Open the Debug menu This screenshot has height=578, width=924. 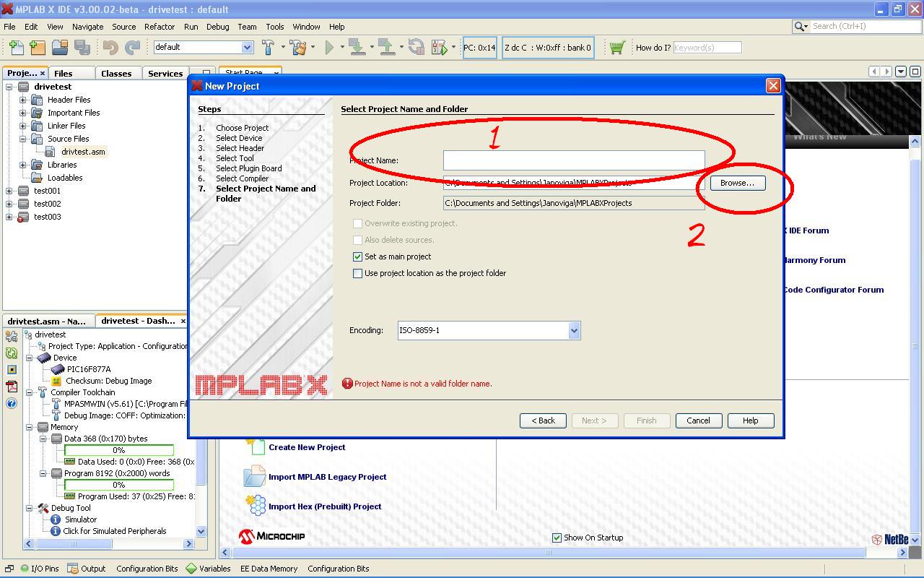pyautogui.click(x=217, y=27)
